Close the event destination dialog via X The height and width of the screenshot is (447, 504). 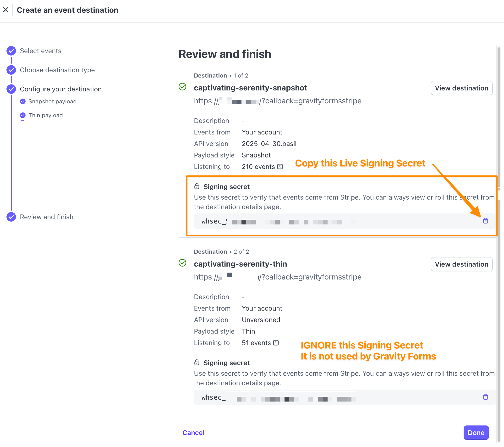point(6,10)
